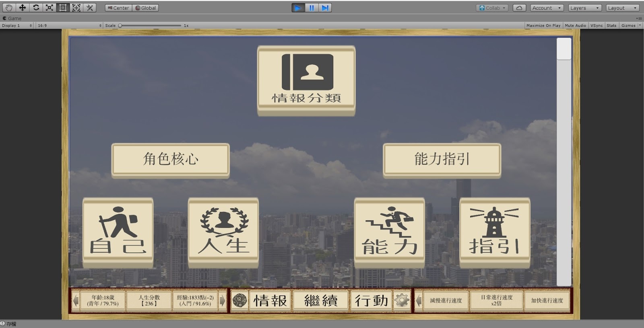Screen dimensions: 644x328
Task: Click the Scale slider handle
Action: click(x=120, y=25)
